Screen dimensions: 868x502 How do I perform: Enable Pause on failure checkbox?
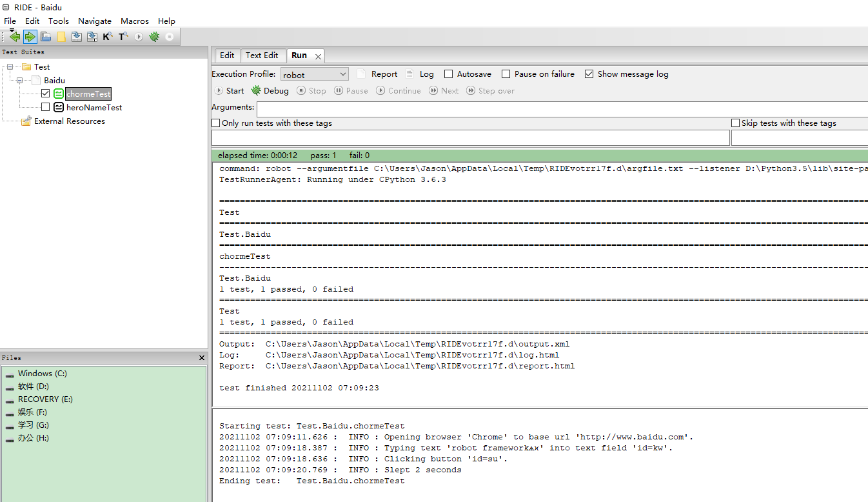click(506, 74)
